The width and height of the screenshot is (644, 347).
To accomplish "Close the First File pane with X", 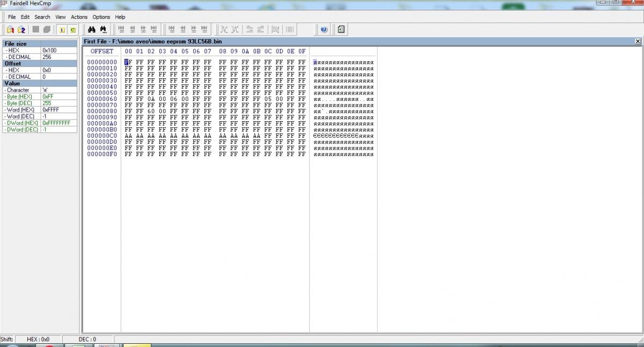I will pos(638,41).
